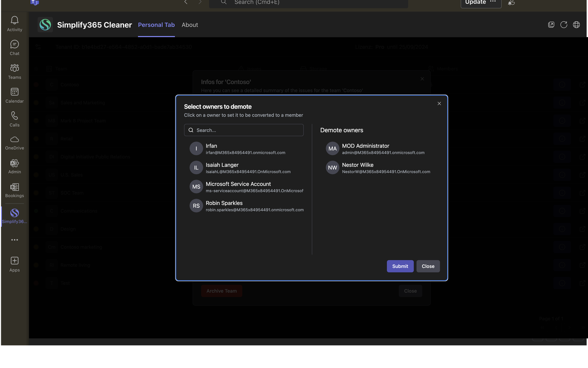Click the presence status icon in title bar

click(x=511, y=2)
